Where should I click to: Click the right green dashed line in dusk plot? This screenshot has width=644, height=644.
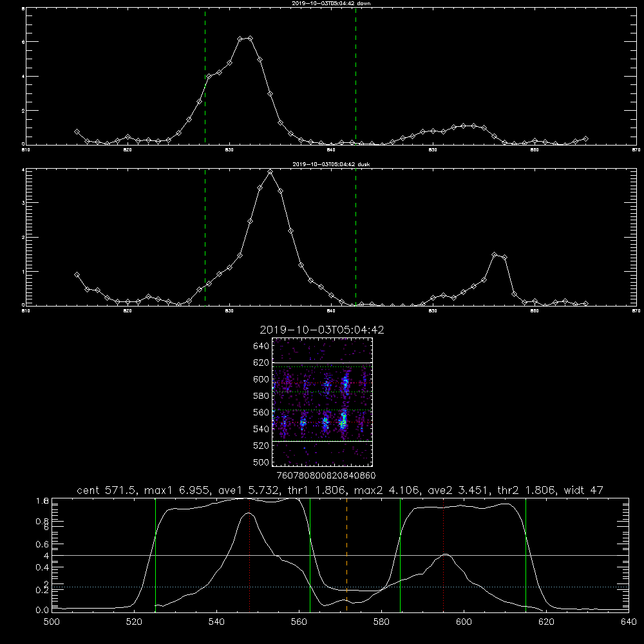pyautogui.click(x=355, y=238)
